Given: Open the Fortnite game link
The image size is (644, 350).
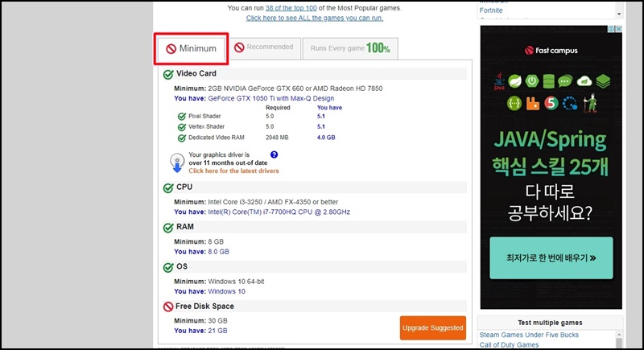Looking at the screenshot, I should [x=491, y=10].
